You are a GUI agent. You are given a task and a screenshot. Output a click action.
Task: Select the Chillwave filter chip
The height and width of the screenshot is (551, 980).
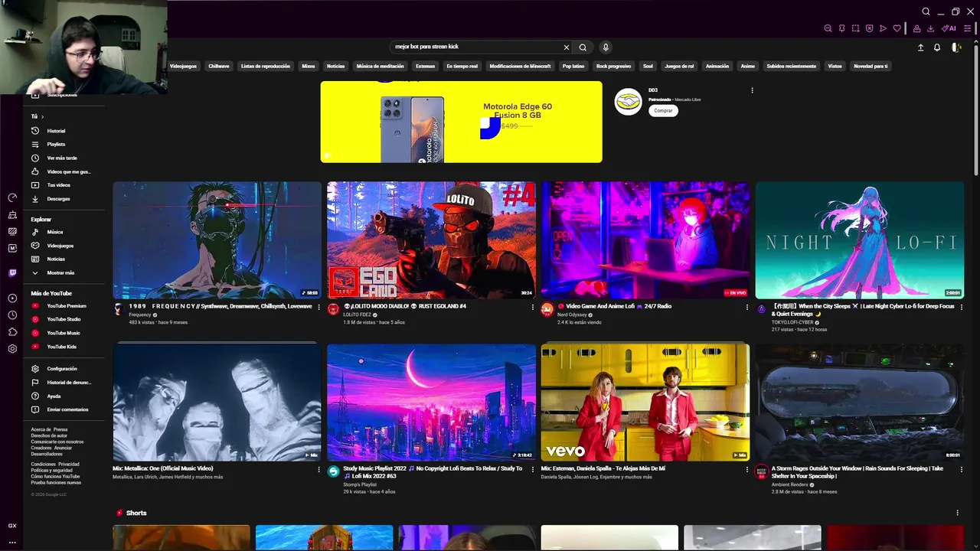point(219,66)
